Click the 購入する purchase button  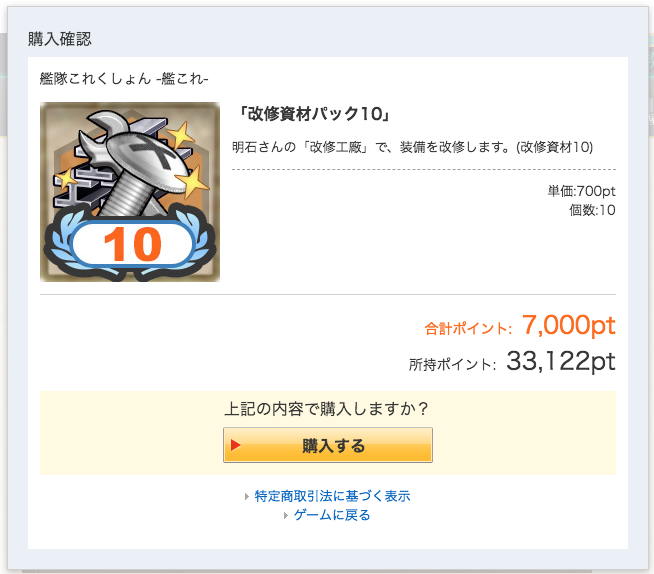tap(327, 445)
